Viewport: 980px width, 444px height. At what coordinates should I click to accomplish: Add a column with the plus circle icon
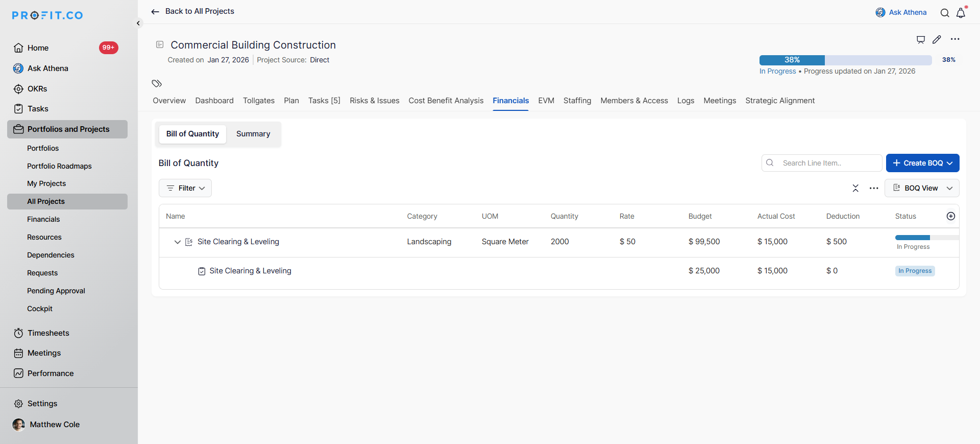[950, 216]
